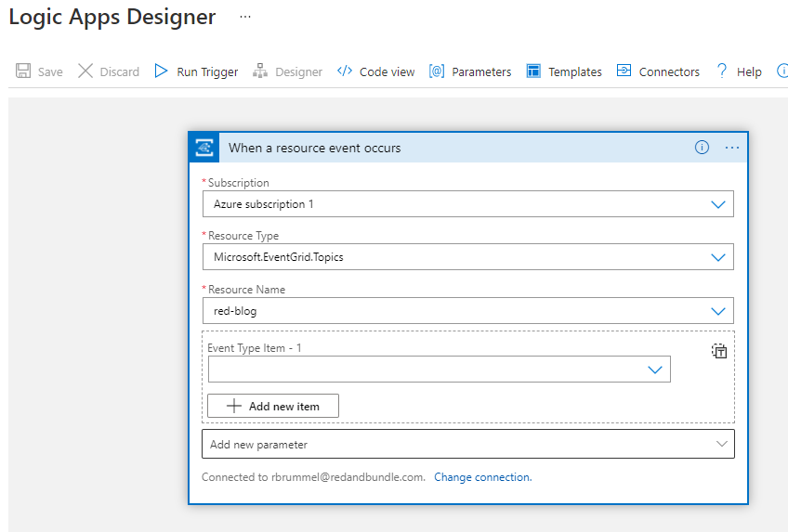Open Connectors from the toolbar
788x532 pixels.
658,71
